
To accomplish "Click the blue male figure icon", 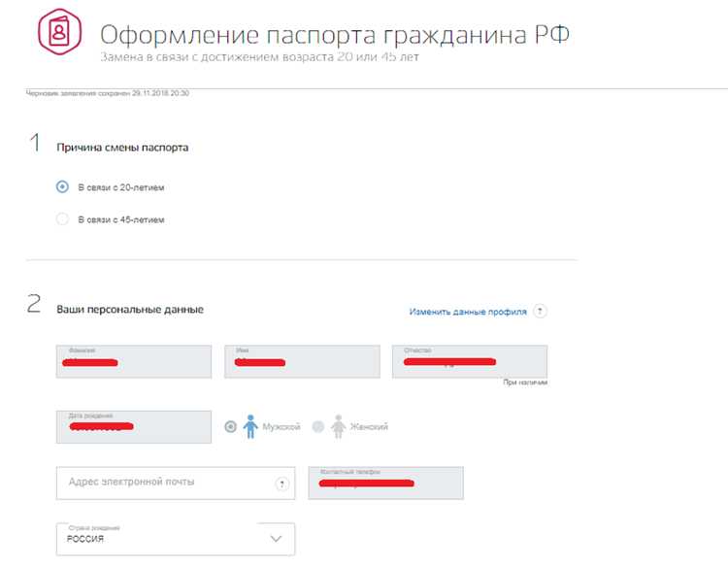I will (x=250, y=426).
